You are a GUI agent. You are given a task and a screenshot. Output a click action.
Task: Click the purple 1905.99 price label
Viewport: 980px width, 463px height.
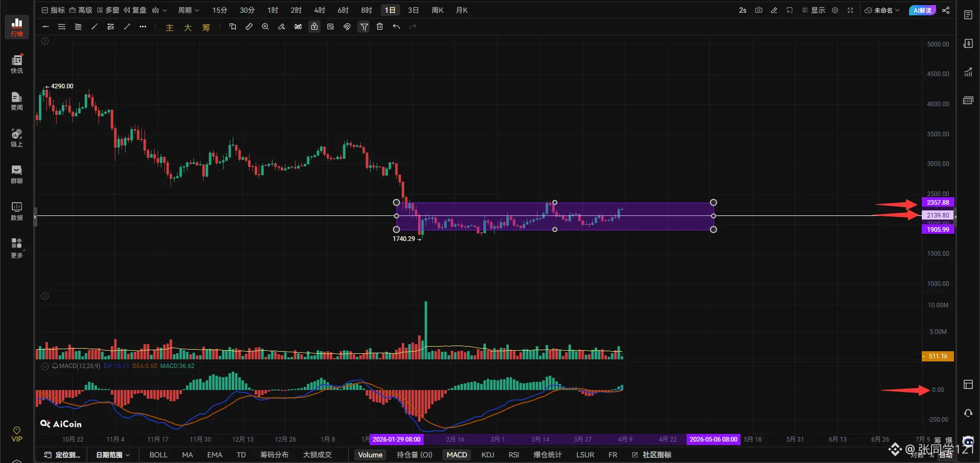pos(938,230)
